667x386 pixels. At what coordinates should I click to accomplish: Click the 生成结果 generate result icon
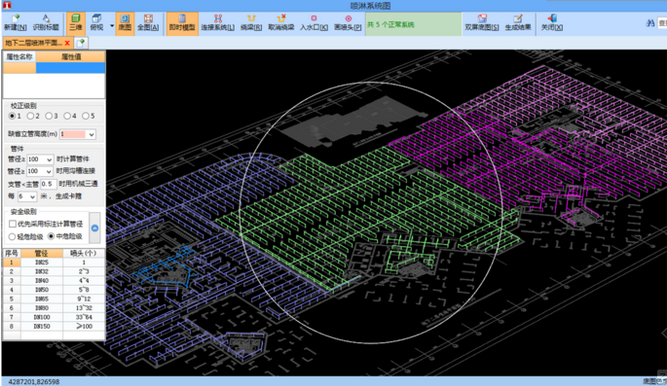click(x=518, y=23)
